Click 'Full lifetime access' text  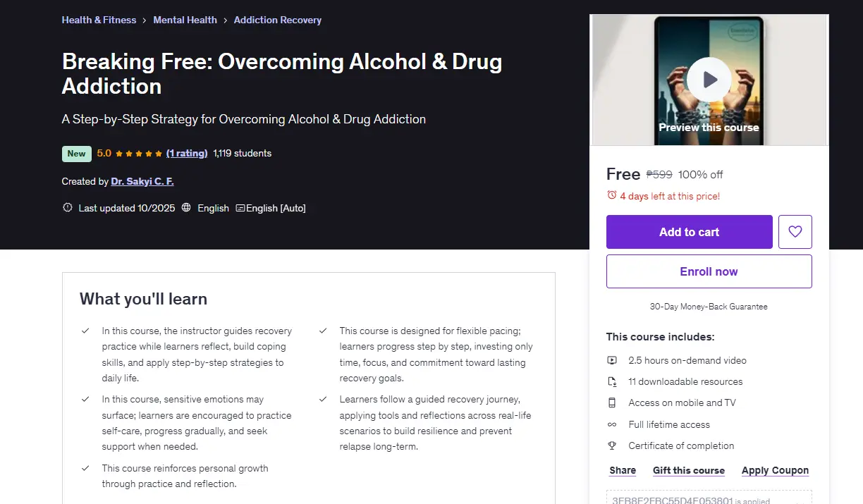point(669,424)
